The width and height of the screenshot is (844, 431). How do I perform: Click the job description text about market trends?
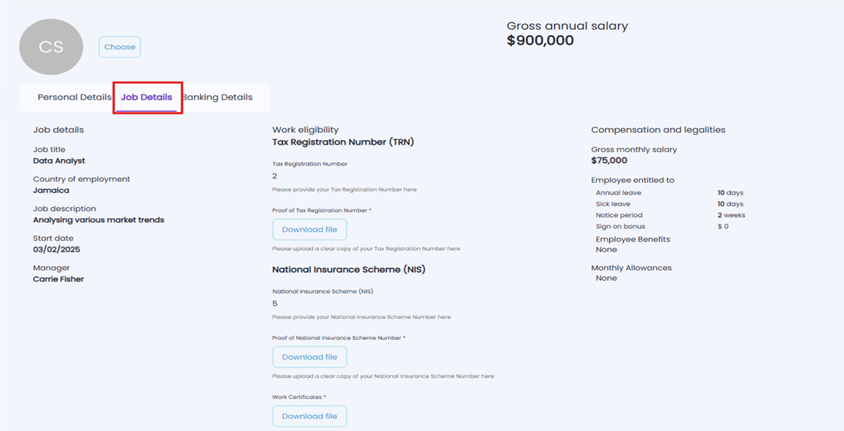[98, 220]
